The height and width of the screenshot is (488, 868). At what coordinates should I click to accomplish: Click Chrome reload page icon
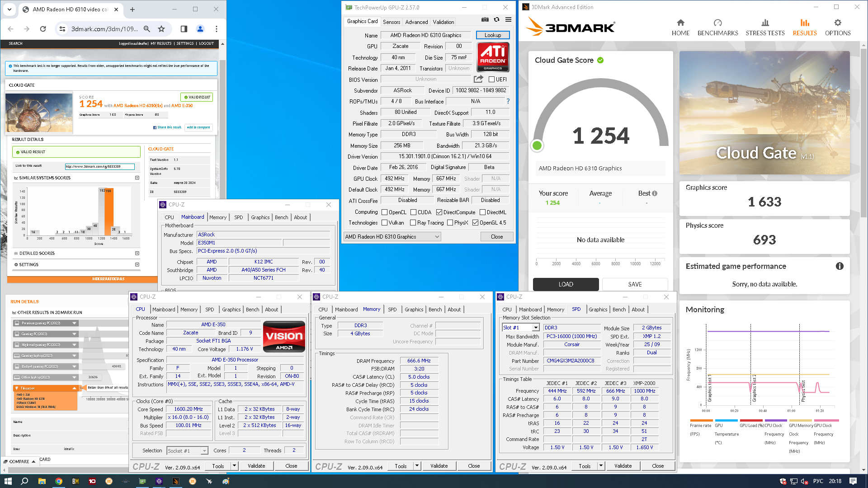(x=43, y=29)
